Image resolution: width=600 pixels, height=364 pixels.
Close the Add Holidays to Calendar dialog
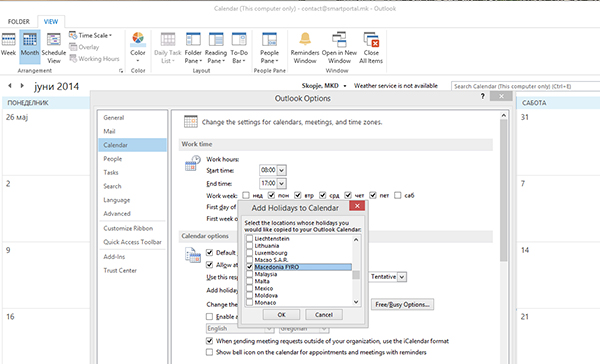(357, 206)
